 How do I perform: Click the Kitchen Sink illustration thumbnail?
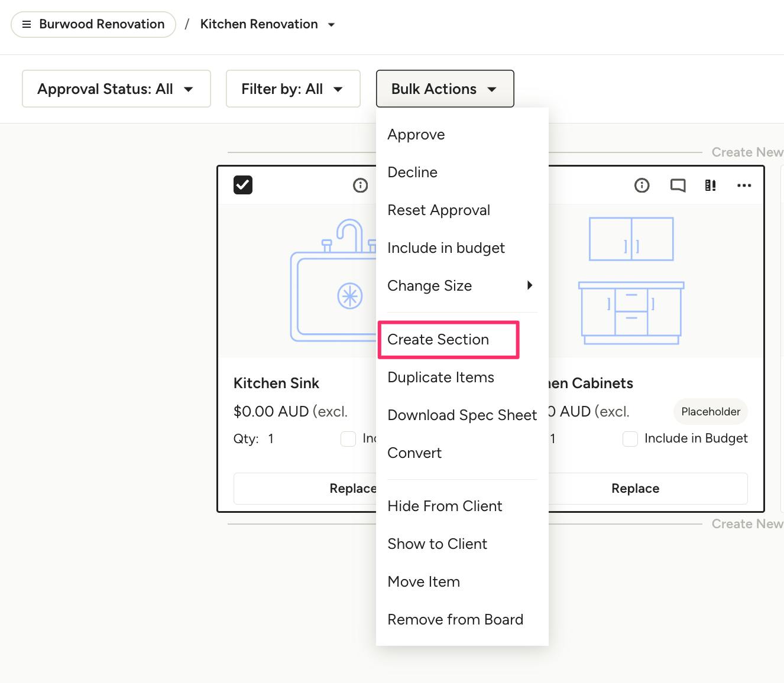click(331, 281)
